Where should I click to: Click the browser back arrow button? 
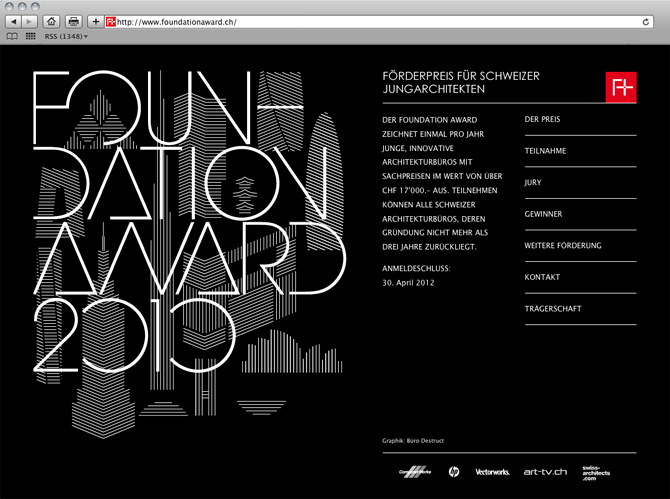[x=13, y=21]
